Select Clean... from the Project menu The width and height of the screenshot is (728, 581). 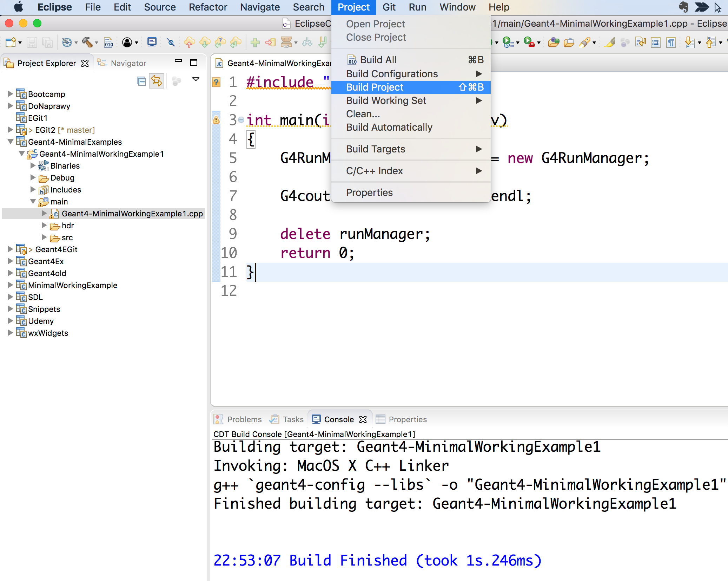tap(363, 113)
